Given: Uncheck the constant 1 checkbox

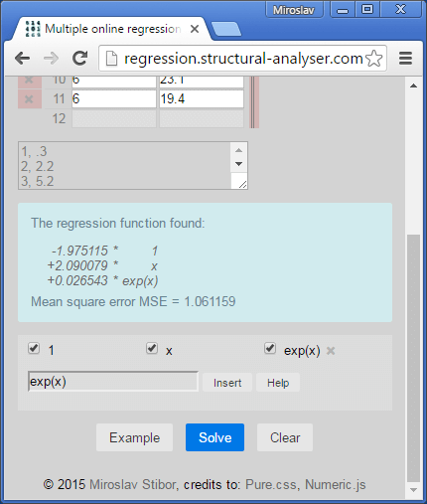Looking at the screenshot, I should 34,349.
